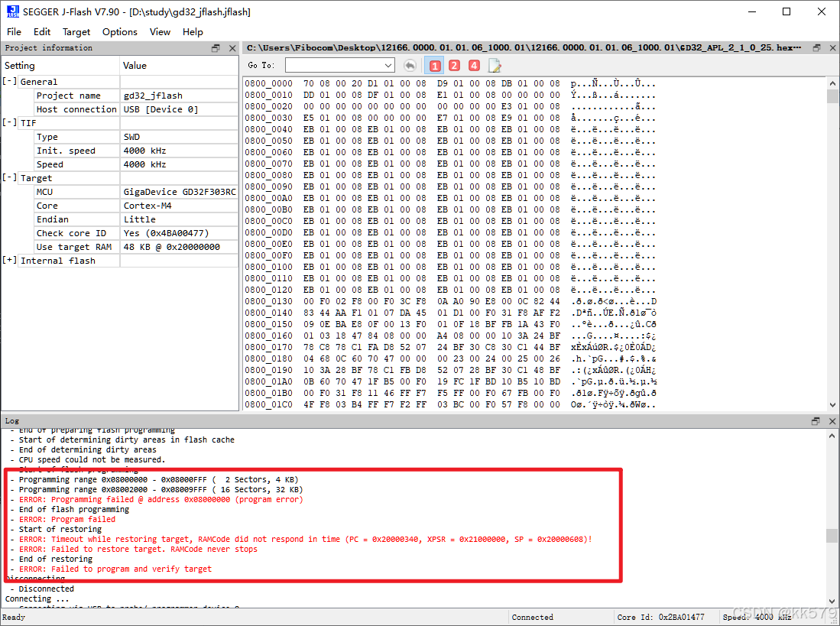Click the hex view scrollbar thumb

pyautogui.click(x=832, y=96)
